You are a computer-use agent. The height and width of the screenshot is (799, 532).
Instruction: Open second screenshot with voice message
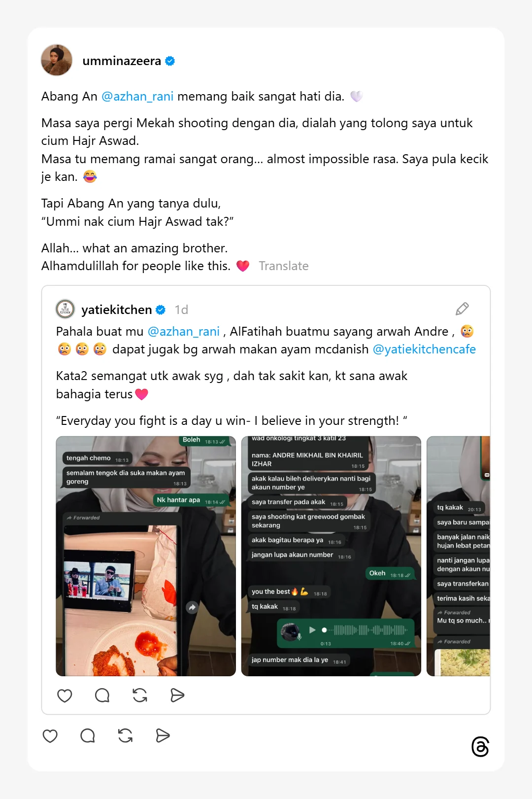pos(331,556)
